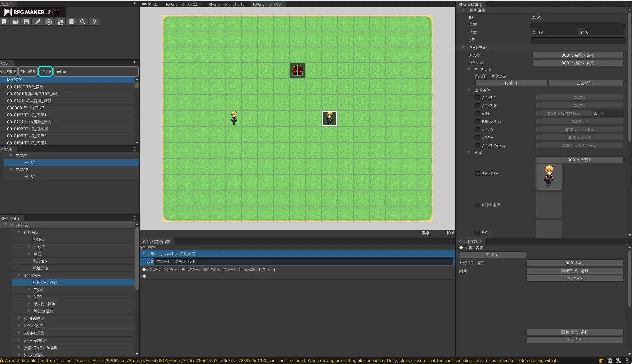
Task: Open search with magnifying glass icon
Action: [83, 22]
